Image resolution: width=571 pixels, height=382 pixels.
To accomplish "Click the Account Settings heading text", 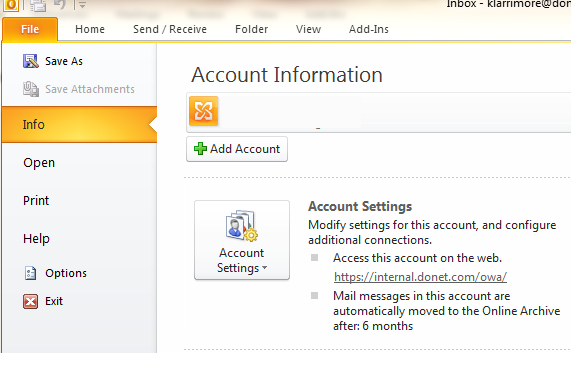I will point(360,206).
